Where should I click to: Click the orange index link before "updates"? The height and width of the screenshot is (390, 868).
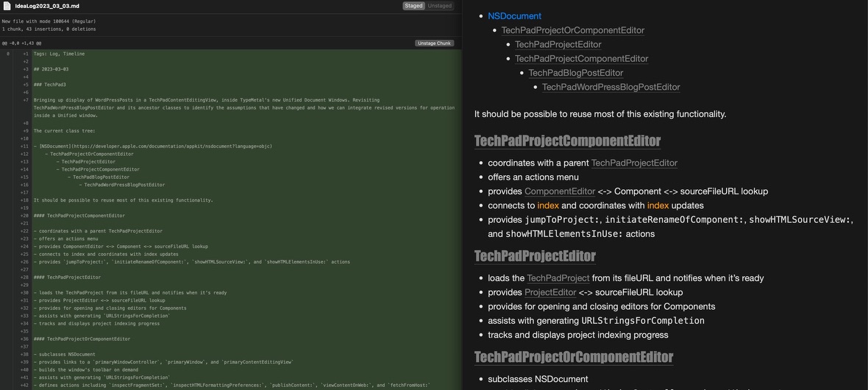(658, 205)
